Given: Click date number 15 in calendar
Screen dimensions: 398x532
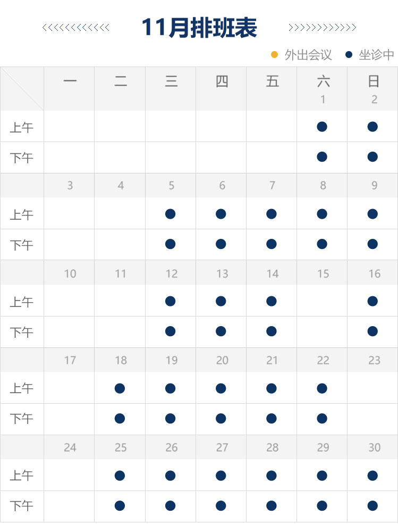Looking at the screenshot, I should coord(323,273).
